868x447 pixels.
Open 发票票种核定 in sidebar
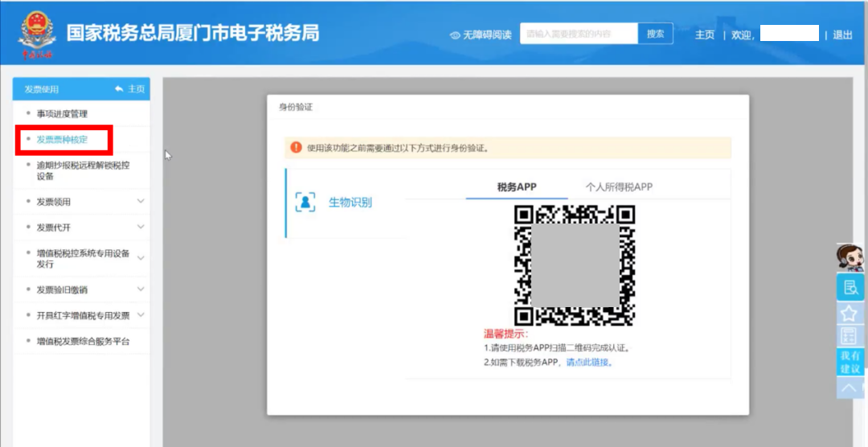62,140
